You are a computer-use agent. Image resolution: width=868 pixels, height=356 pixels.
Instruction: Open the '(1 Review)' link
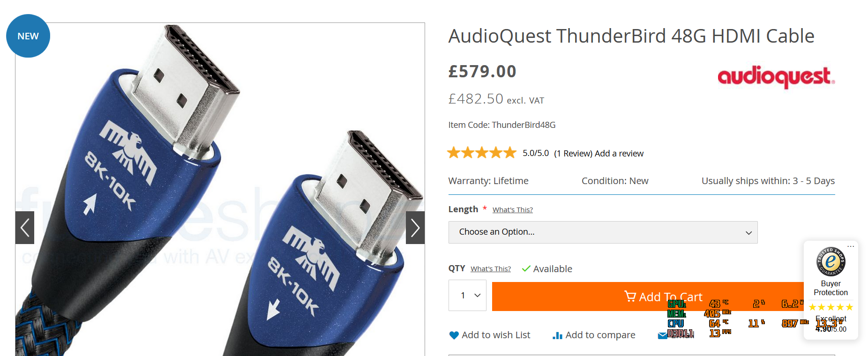(x=573, y=154)
